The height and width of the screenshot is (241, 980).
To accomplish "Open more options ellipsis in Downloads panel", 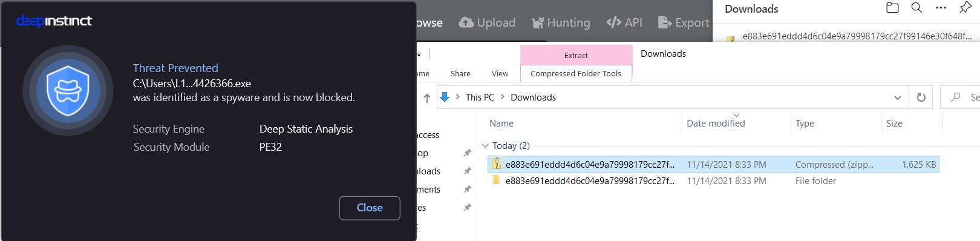I will pos(941,8).
